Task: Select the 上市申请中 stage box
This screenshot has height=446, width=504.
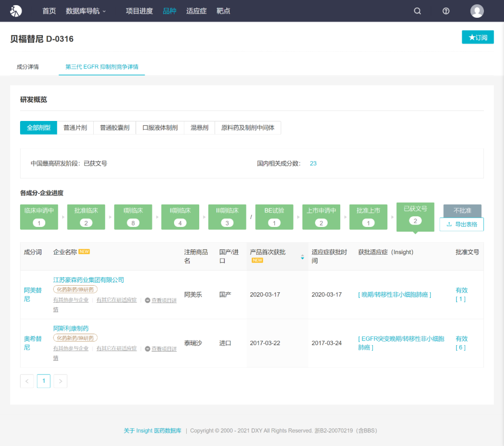Action: coord(322,217)
